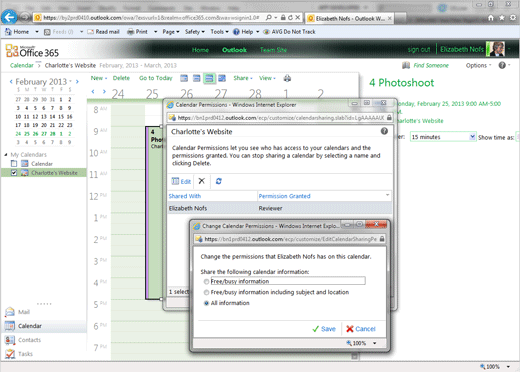Viewport: 520px width, 372px height.
Task: Open the 15 minutes reminder dropdown
Action: coord(472,137)
